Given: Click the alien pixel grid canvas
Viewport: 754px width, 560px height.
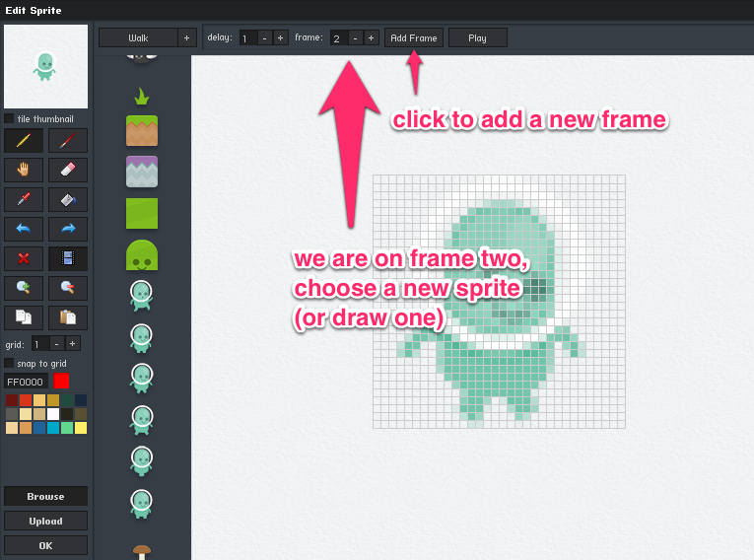Looking at the screenshot, I should point(499,302).
